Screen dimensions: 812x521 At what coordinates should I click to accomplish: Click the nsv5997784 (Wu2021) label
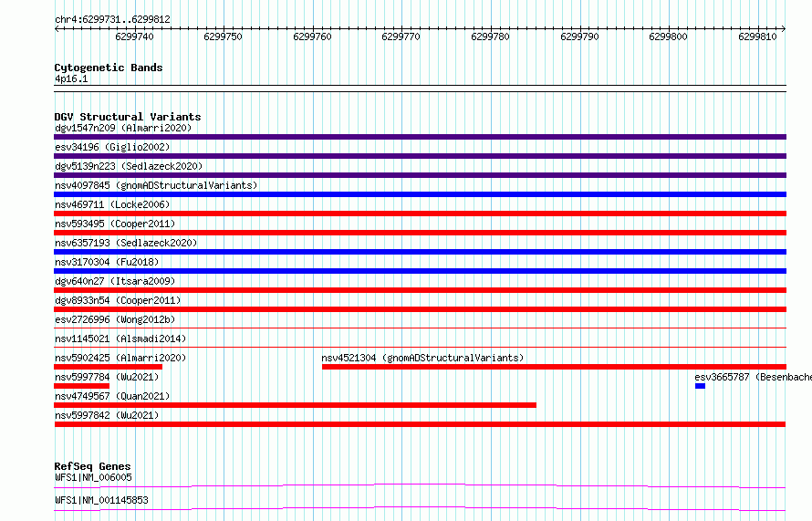(107, 377)
